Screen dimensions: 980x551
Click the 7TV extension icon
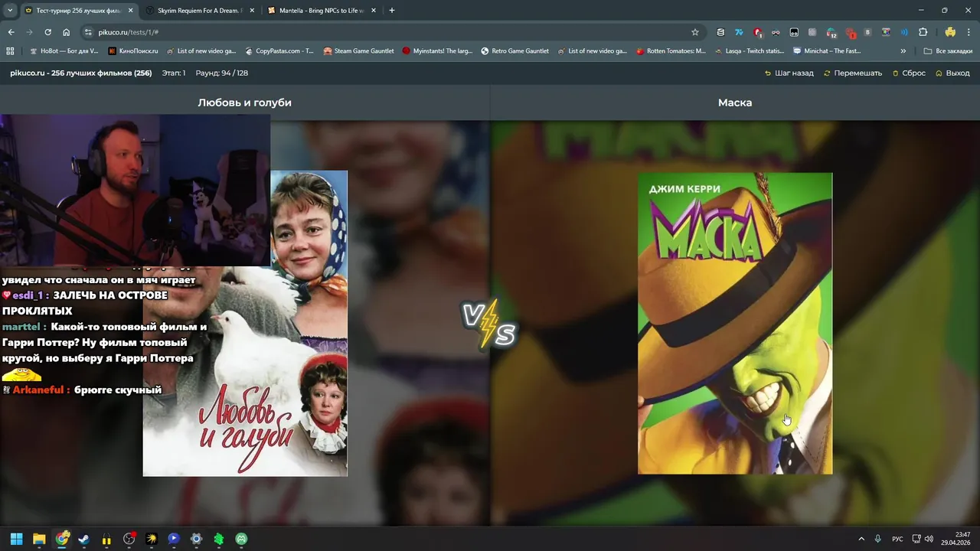point(739,32)
